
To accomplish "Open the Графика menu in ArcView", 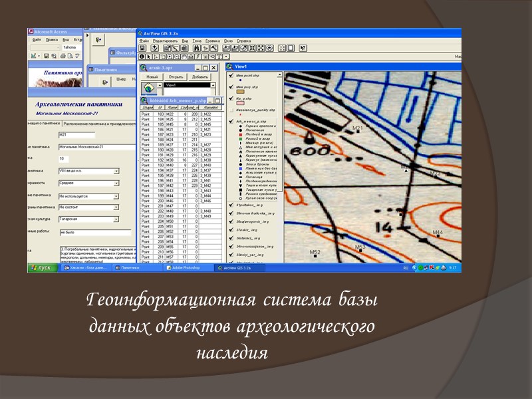I will (213, 41).
